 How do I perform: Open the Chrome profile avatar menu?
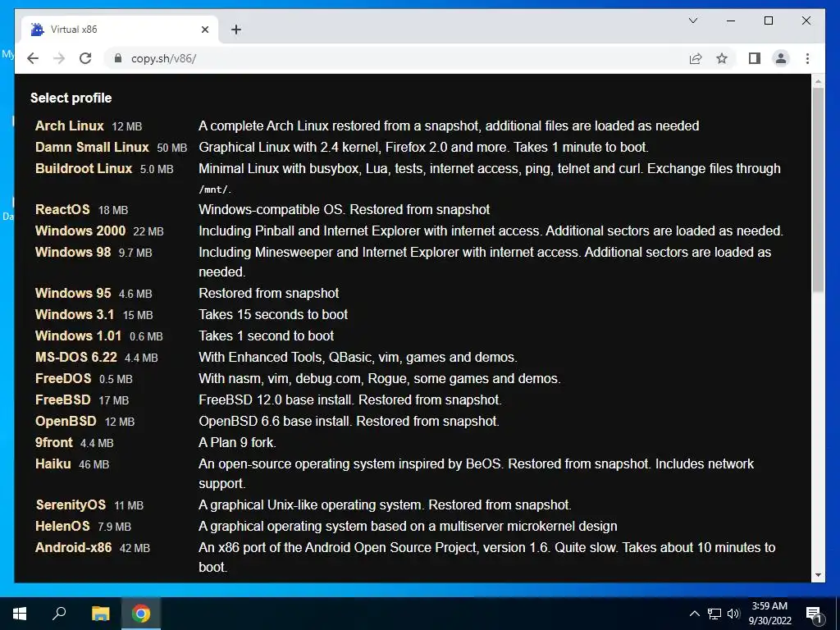pyautogui.click(x=781, y=58)
